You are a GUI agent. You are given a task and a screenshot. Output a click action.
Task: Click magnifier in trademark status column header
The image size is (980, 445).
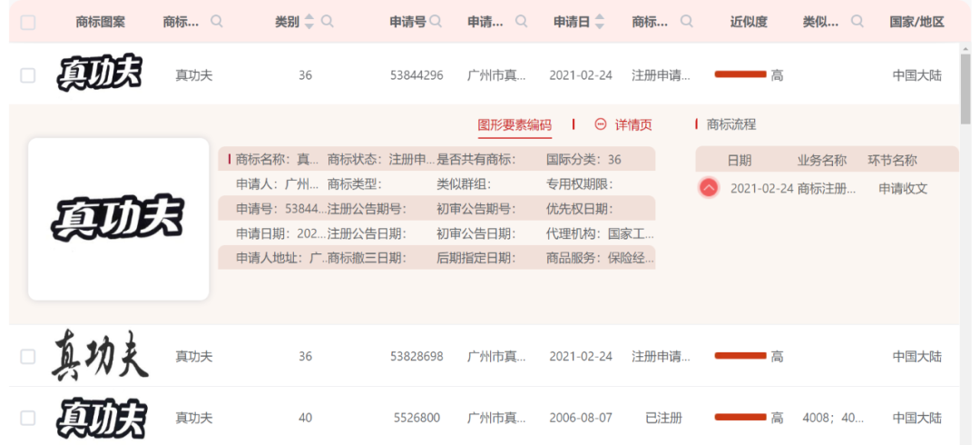[x=686, y=21]
